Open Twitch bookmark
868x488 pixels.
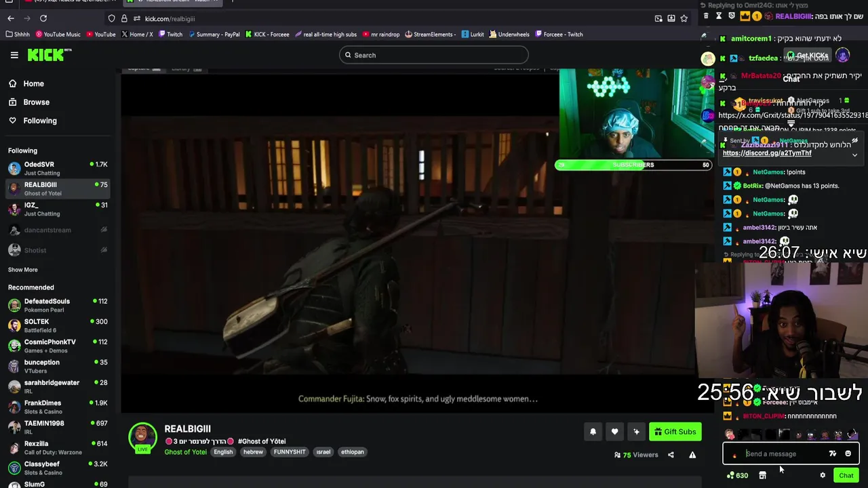[x=170, y=35]
